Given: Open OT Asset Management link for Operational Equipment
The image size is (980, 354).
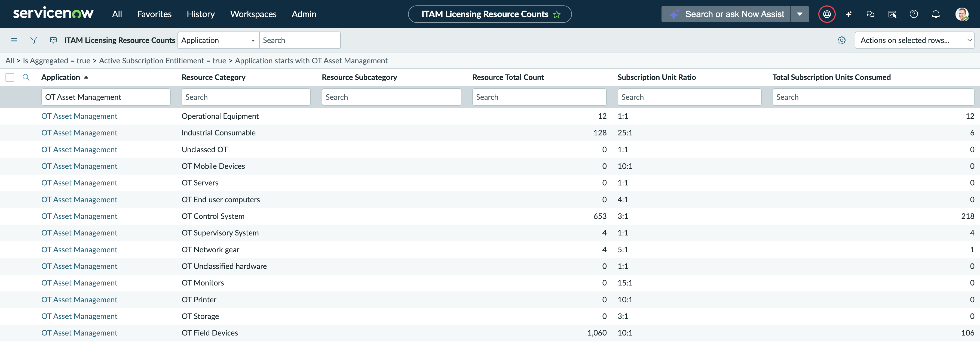Looking at the screenshot, I should pyautogui.click(x=79, y=116).
